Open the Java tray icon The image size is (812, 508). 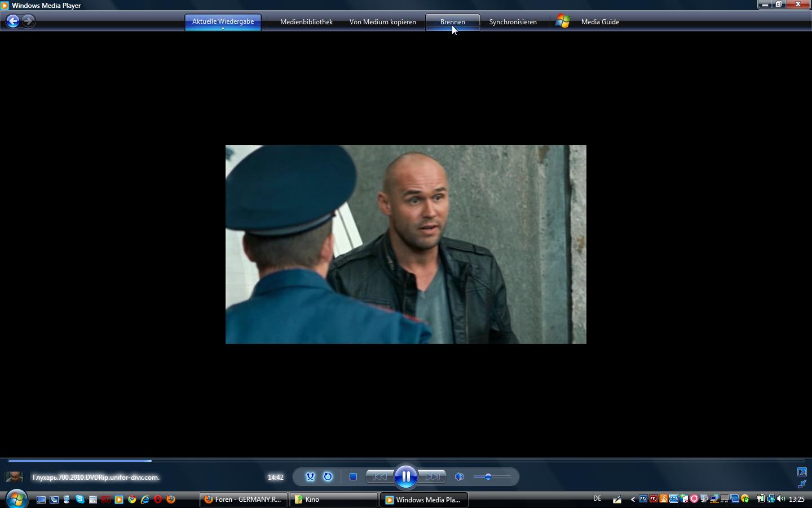click(663, 499)
